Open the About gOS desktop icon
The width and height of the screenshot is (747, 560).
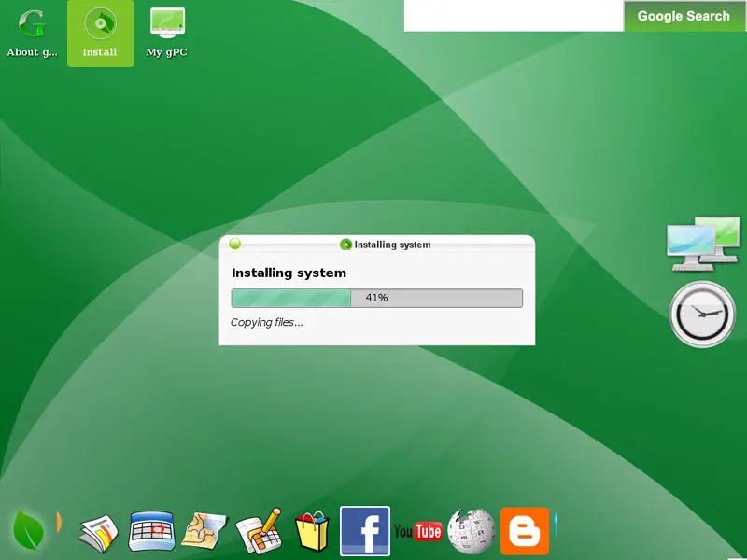point(33,34)
